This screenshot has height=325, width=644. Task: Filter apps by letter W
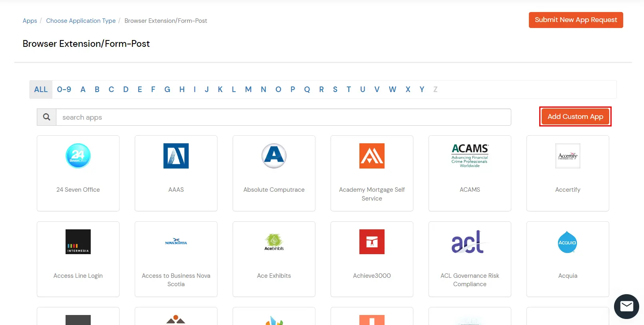[393, 89]
